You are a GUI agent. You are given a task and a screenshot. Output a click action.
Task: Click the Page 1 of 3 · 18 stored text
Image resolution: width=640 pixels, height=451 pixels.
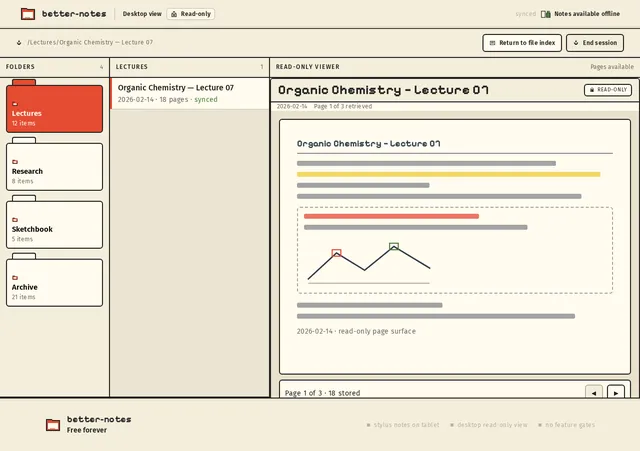[x=322, y=393]
